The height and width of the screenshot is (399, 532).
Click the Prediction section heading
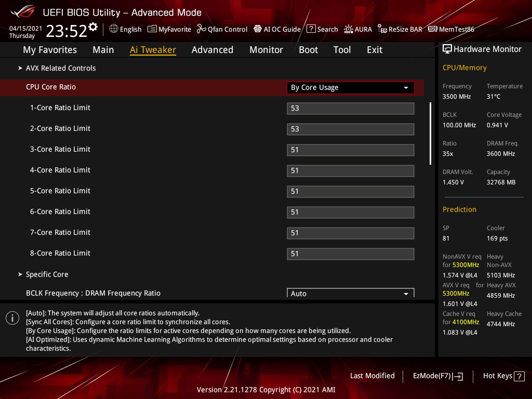[459, 209]
